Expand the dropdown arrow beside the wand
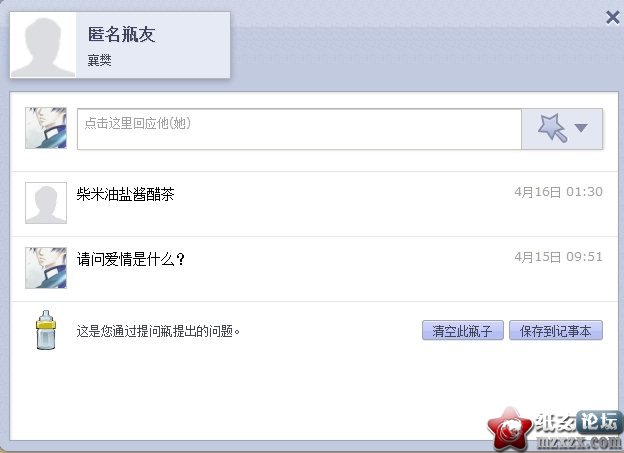 click(581, 128)
